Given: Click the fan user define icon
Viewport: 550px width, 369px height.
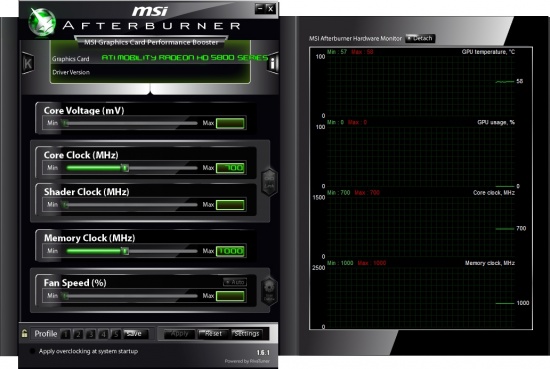Looking at the screenshot, I should coord(269,291).
